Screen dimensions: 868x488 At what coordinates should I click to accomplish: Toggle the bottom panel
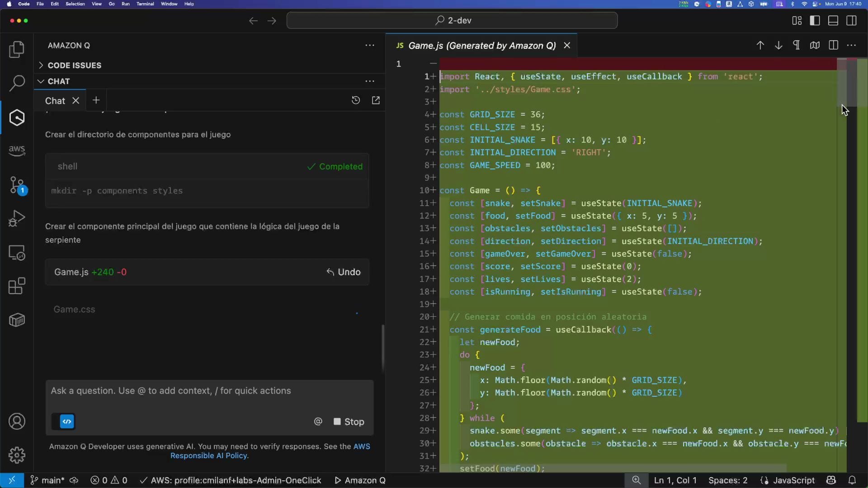(x=833, y=21)
